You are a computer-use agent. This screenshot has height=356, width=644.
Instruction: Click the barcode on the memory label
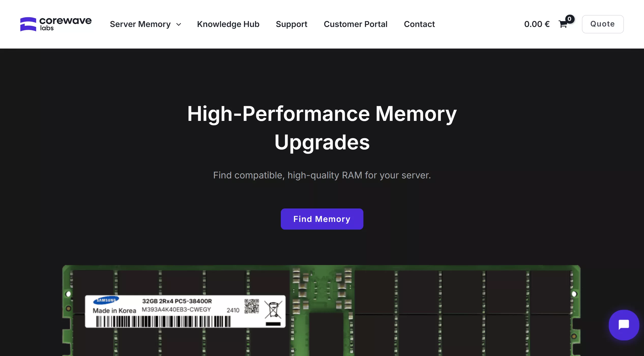click(163, 321)
